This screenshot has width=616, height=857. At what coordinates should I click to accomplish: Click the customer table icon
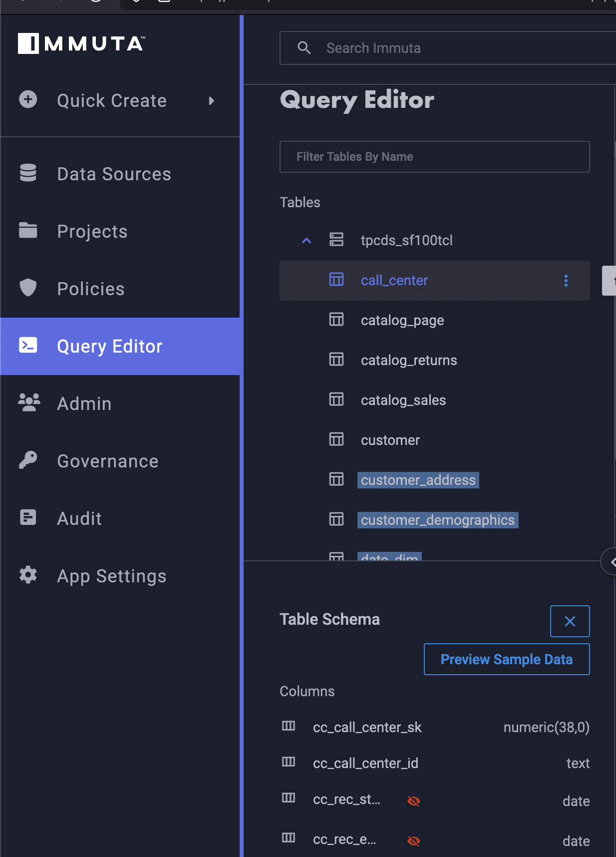point(336,439)
